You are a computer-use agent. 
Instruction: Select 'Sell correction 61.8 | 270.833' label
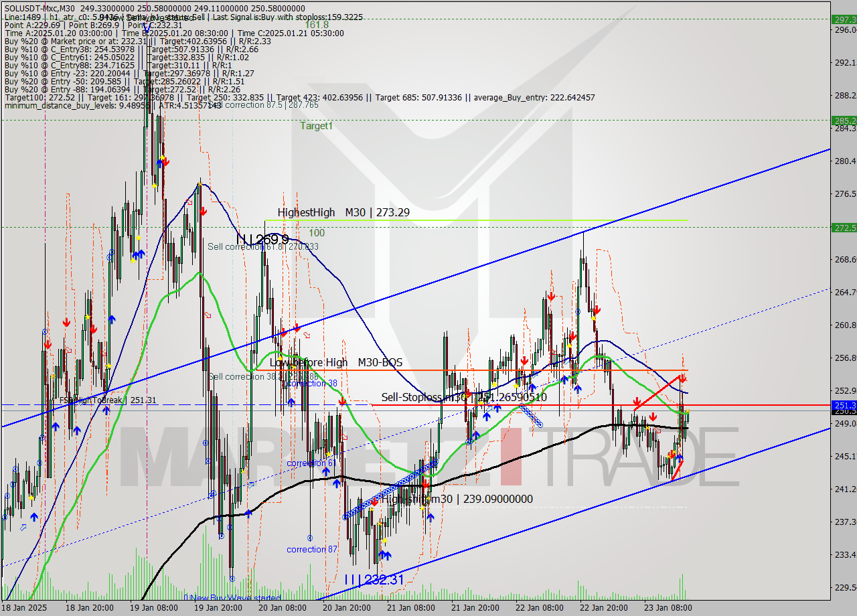click(263, 247)
